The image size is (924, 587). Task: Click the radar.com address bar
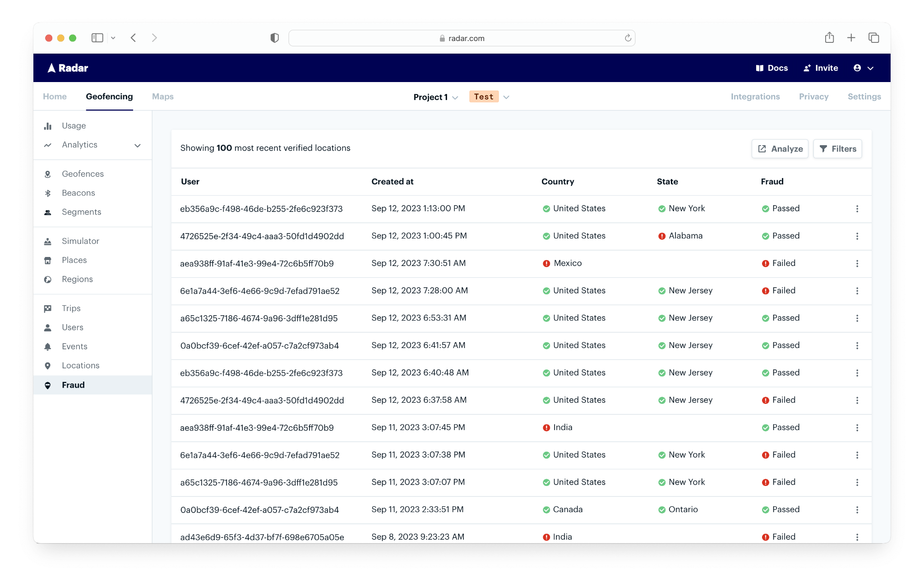(x=462, y=38)
